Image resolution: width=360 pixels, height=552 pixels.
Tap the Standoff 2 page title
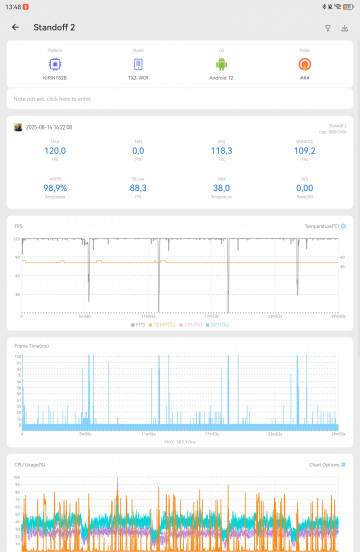click(54, 27)
